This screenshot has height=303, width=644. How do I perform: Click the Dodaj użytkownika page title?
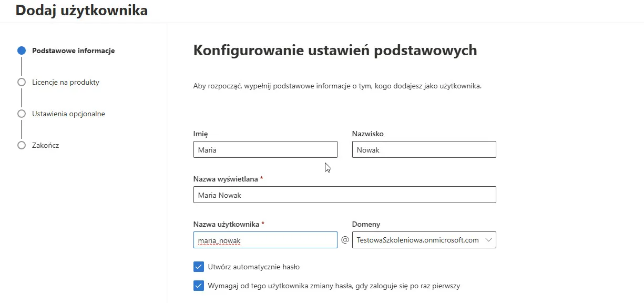(81, 11)
